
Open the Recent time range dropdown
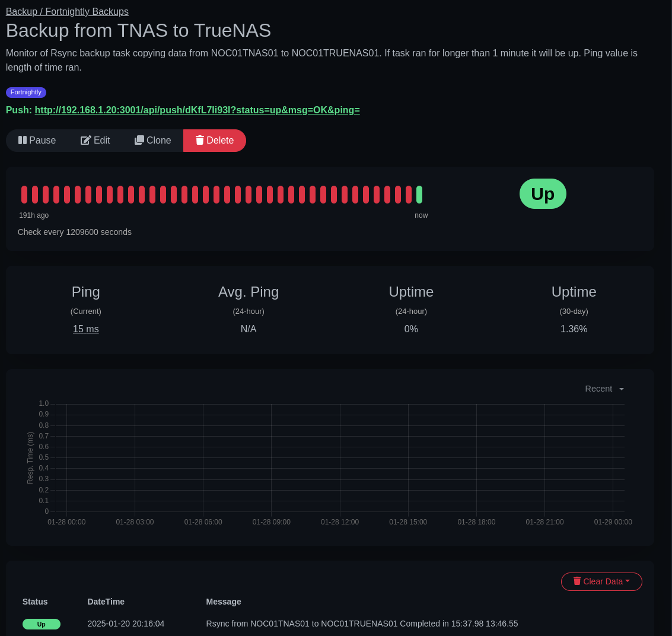pos(598,389)
